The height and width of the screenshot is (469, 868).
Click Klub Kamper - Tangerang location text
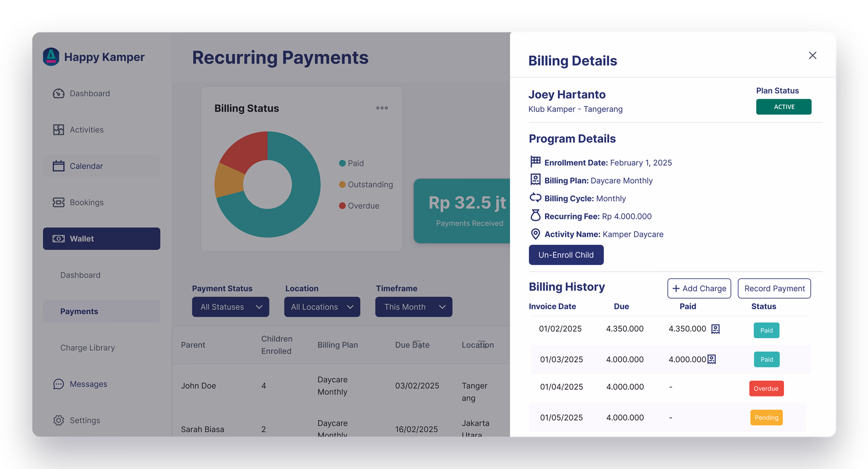[x=575, y=109]
